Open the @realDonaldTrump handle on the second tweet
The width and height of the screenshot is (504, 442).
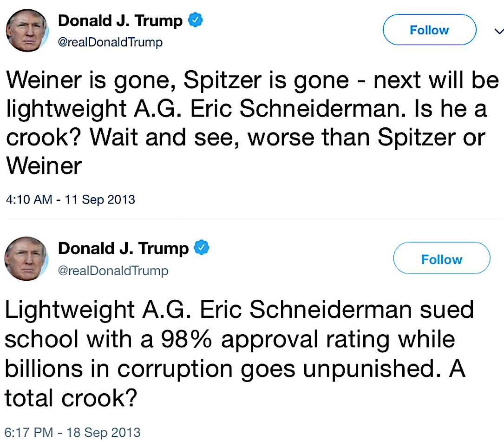(x=113, y=270)
